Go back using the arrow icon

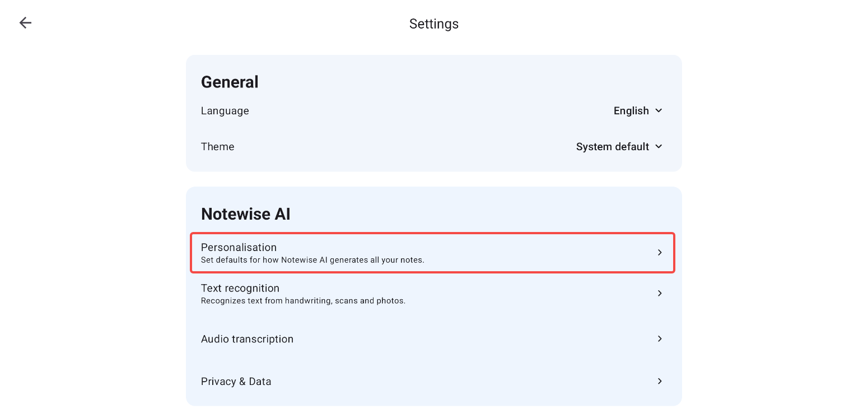pyautogui.click(x=25, y=22)
